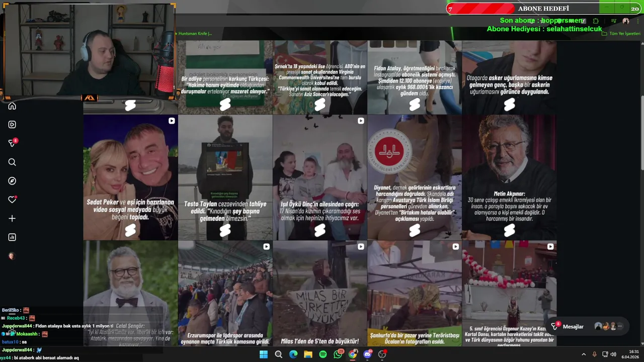
Task: Open Windows taskbar search
Action: (278, 354)
